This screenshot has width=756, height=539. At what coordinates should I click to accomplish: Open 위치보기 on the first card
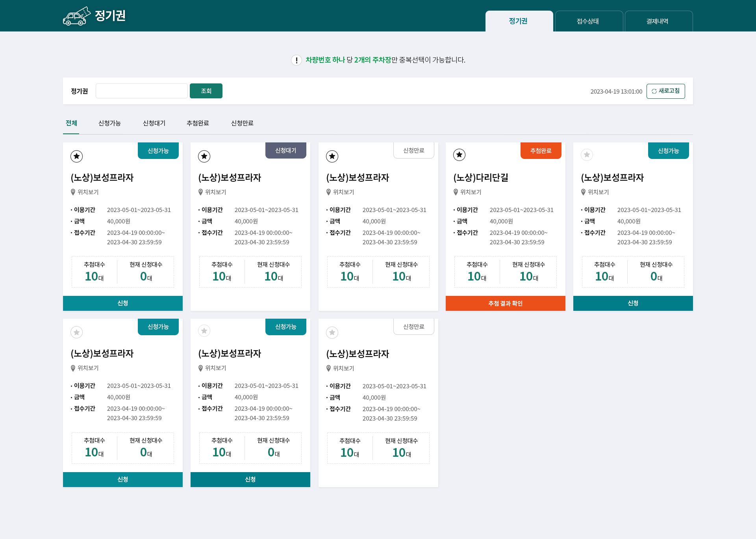(88, 192)
